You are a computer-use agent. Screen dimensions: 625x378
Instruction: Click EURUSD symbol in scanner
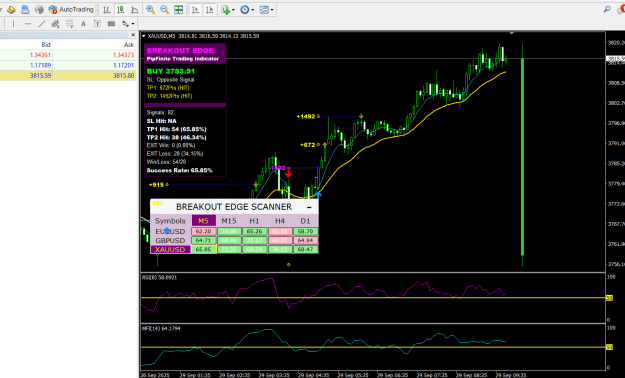point(170,231)
